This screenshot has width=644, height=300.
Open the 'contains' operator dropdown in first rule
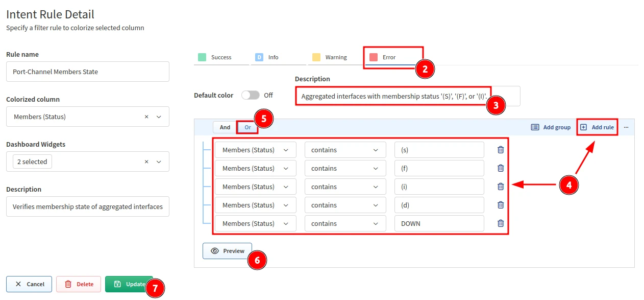[344, 150]
